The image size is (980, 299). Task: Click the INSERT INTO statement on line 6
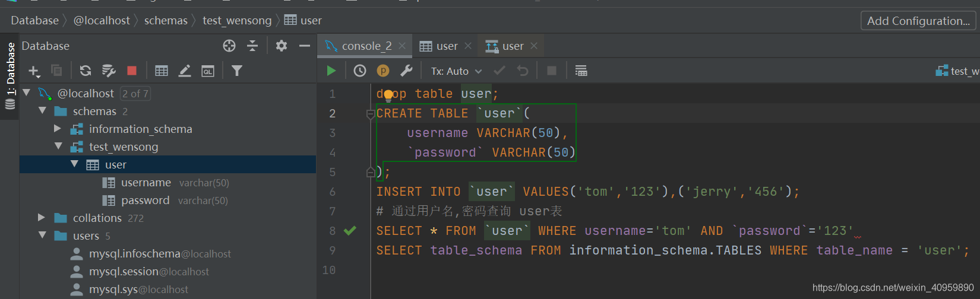(588, 192)
